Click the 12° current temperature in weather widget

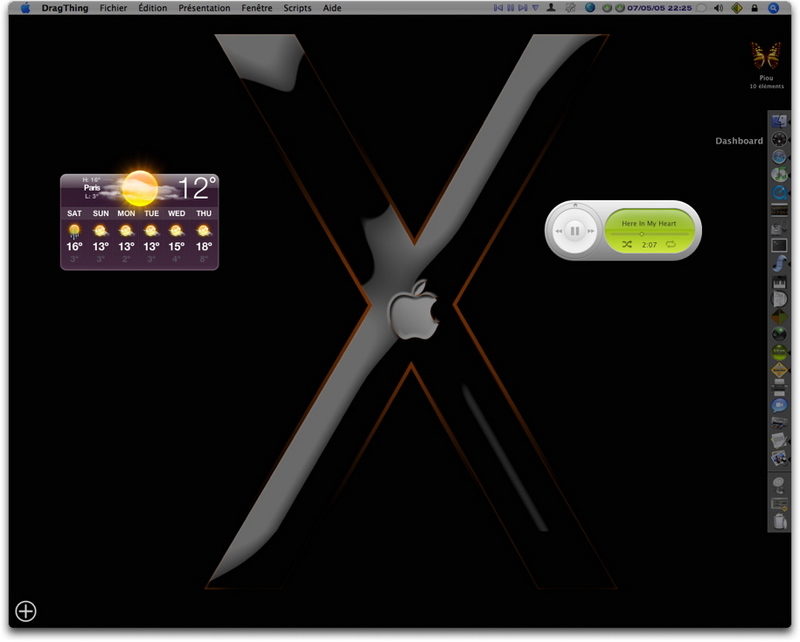[197, 188]
